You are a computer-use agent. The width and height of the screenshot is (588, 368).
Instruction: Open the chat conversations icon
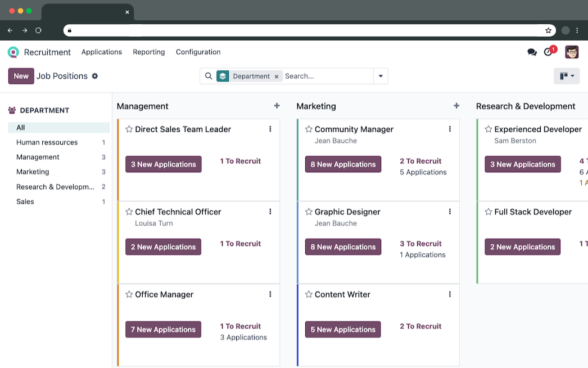click(x=532, y=52)
